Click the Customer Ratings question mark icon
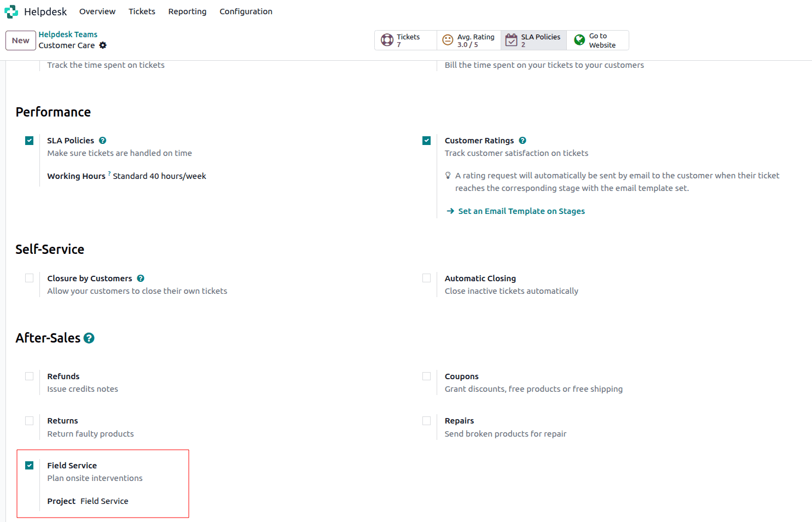 (x=523, y=140)
